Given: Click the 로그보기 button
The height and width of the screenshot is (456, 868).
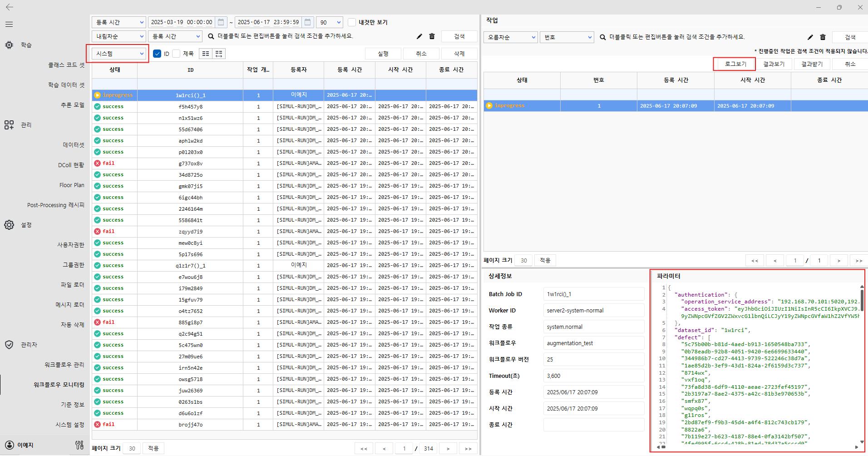Looking at the screenshot, I should [x=735, y=64].
